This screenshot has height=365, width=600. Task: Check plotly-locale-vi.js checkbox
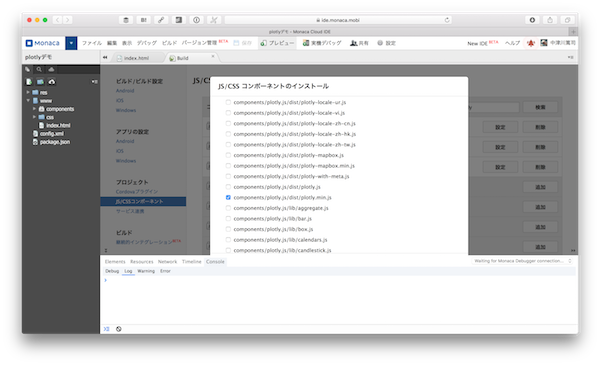click(x=228, y=113)
